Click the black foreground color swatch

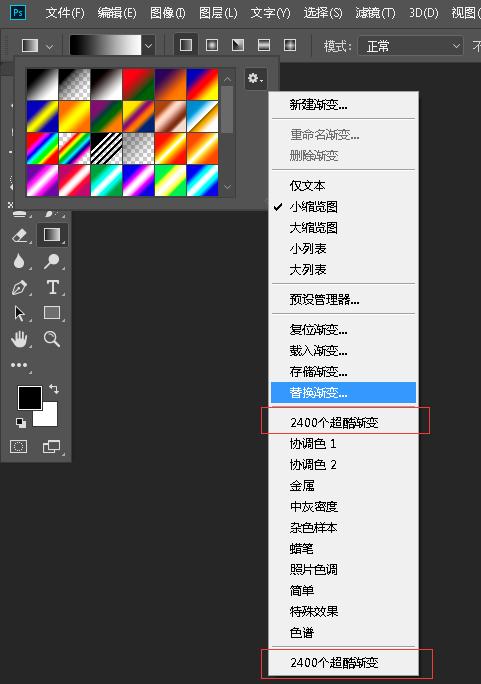tap(30, 397)
